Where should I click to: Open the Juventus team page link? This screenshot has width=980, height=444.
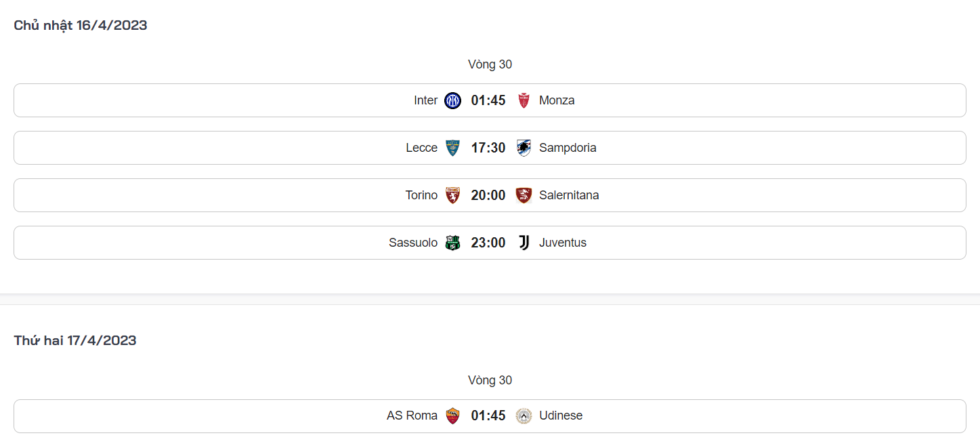point(563,242)
